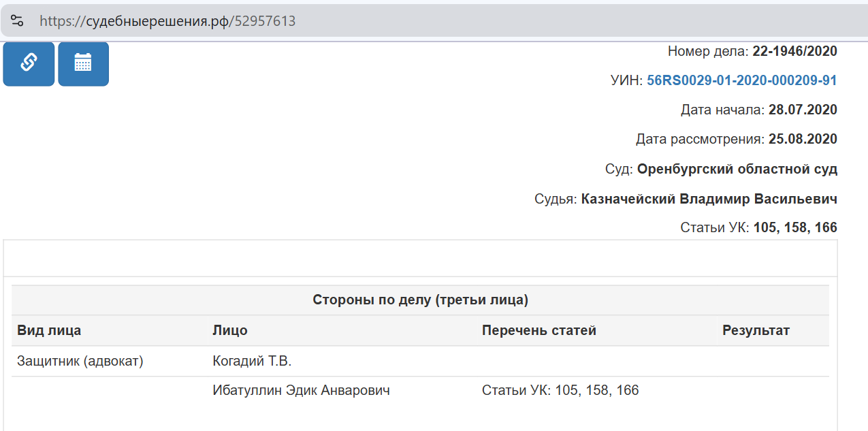868x431 pixels.
Task: Select the case number 22-1946/2020
Action: [x=794, y=51]
